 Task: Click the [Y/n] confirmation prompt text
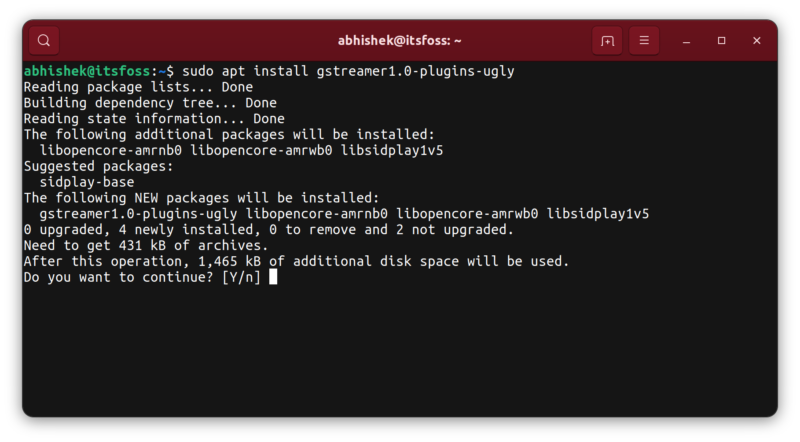point(241,277)
